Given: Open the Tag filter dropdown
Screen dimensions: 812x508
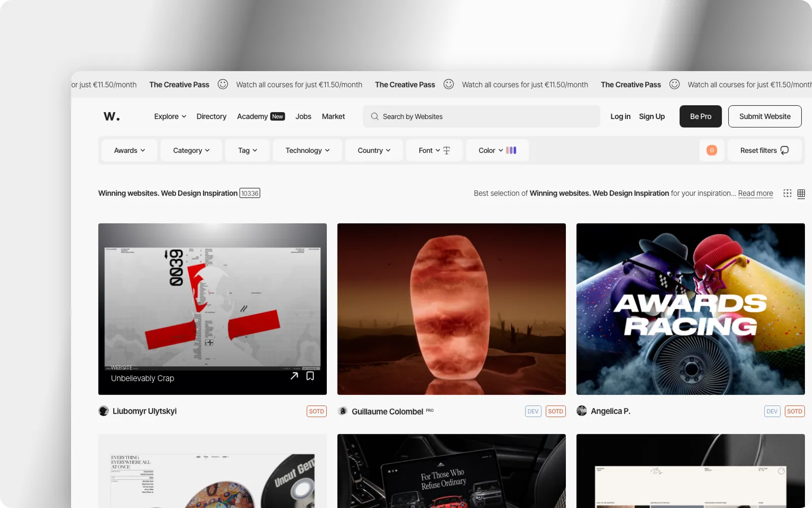Looking at the screenshot, I should (x=248, y=150).
